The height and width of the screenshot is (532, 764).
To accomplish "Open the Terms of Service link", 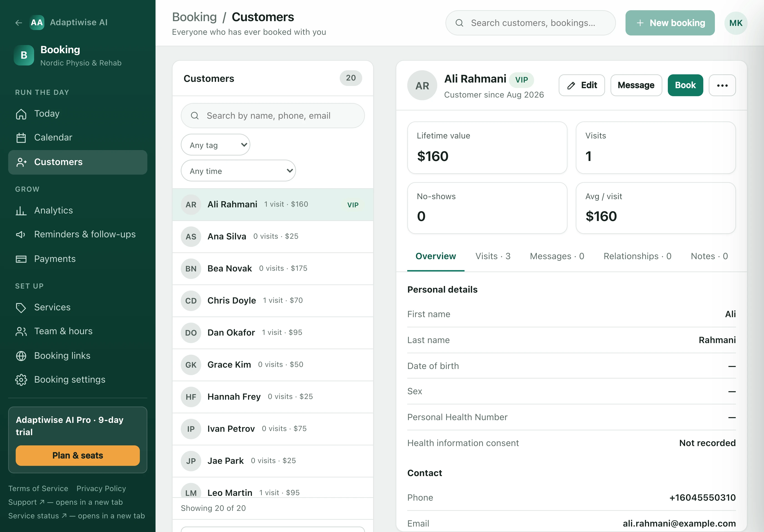I will (38, 488).
